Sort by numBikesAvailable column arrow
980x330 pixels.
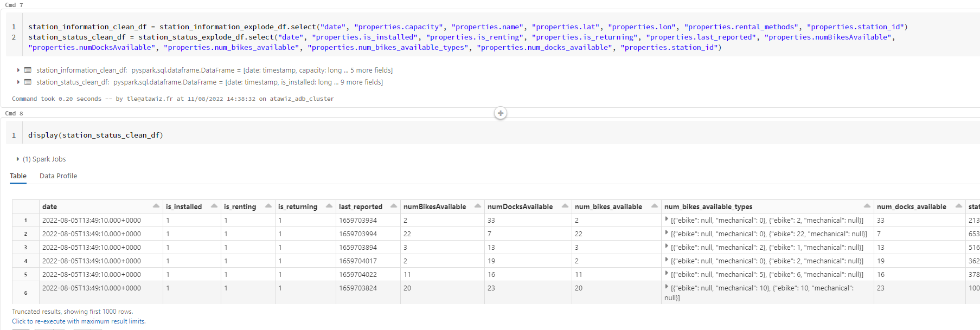[478, 206]
